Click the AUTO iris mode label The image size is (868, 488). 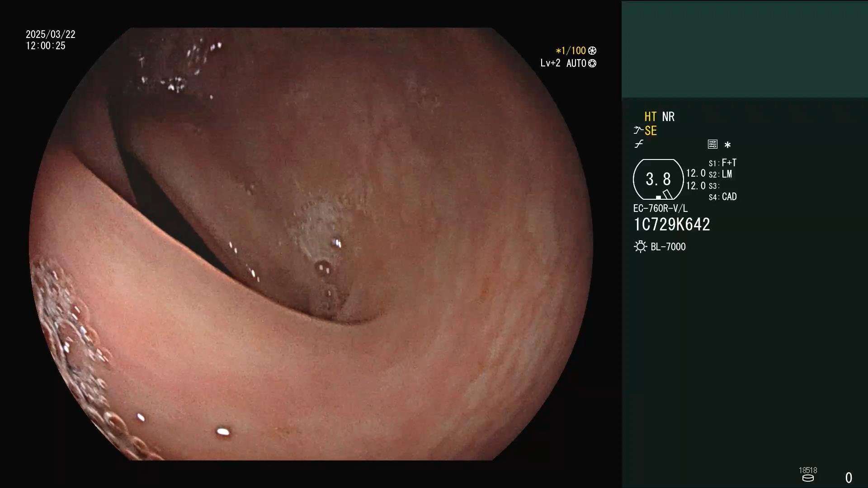(x=576, y=63)
